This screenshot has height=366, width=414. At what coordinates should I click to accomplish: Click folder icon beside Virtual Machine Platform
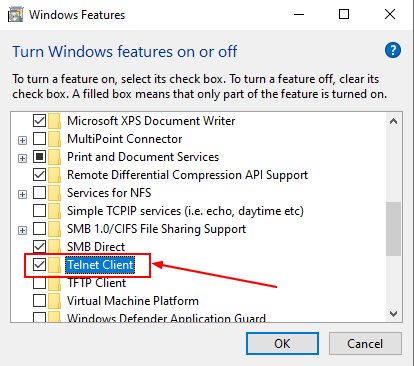[54, 301]
